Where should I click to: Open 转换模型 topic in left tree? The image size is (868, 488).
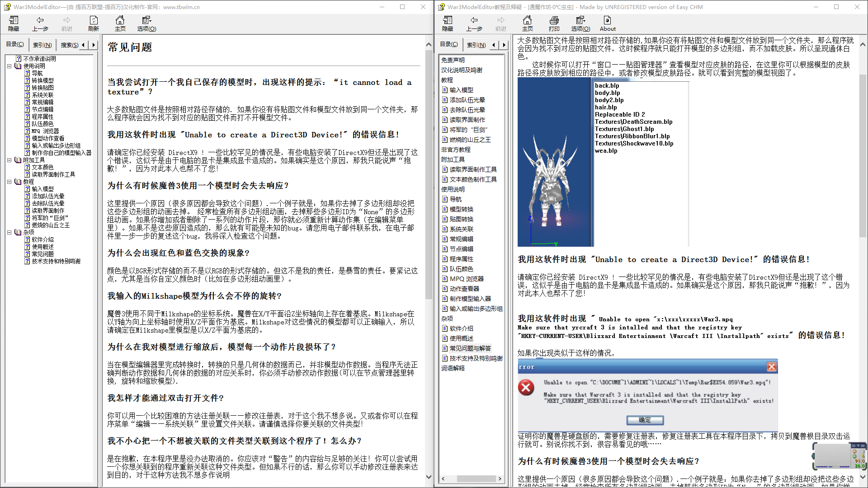(42, 80)
